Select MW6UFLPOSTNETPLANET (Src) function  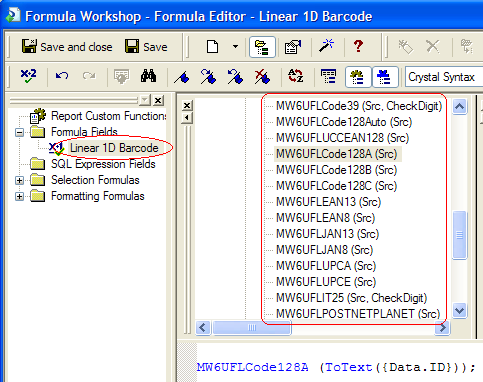358,314
